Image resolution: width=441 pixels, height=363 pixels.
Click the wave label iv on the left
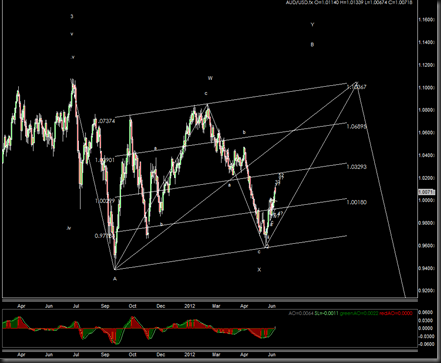click(69, 229)
